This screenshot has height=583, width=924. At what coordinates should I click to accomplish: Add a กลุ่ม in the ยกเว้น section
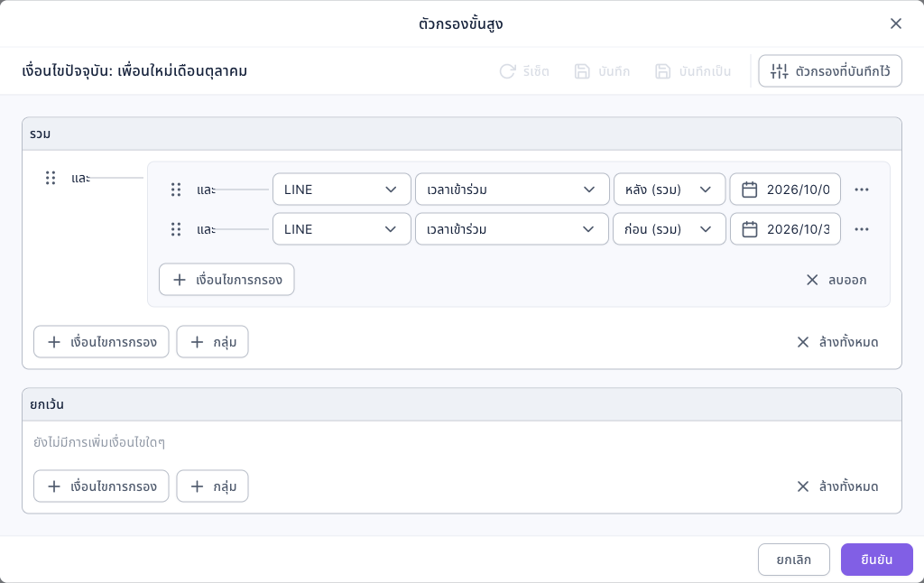coord(213,486)
